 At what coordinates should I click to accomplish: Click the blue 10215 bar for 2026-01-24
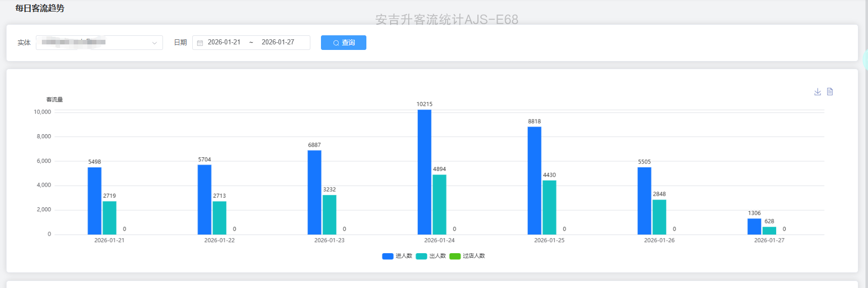click(424, 172)
